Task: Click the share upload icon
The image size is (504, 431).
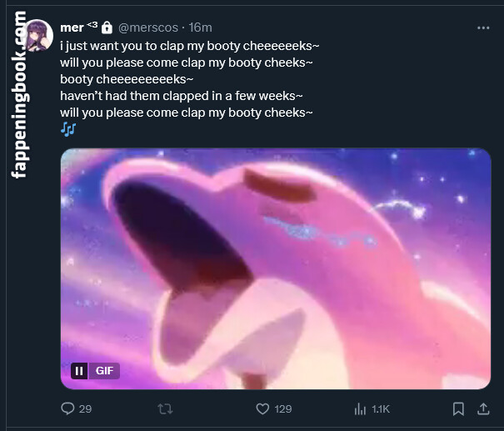Action: click(x=483, y=408)
